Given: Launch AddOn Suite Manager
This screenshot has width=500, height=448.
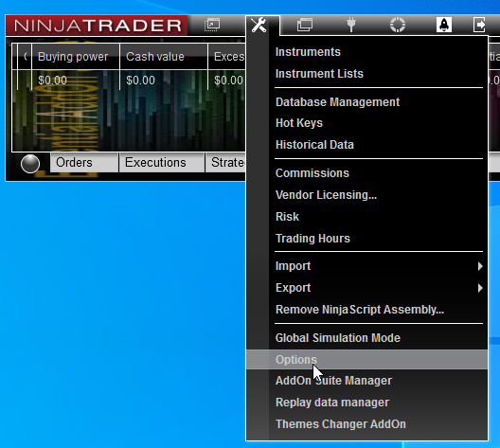Looking at the screenshot, I should [x=366, y=381].
